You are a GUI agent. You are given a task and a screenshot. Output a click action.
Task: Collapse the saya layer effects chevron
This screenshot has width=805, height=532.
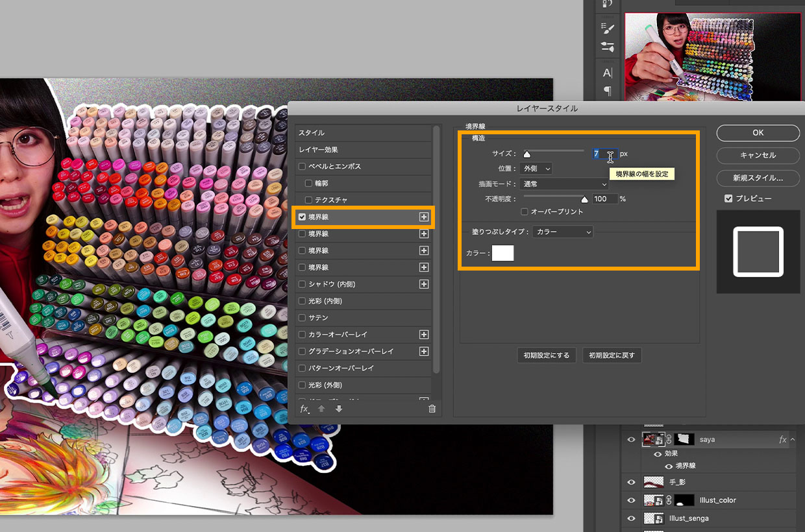(x=792, y=439)
